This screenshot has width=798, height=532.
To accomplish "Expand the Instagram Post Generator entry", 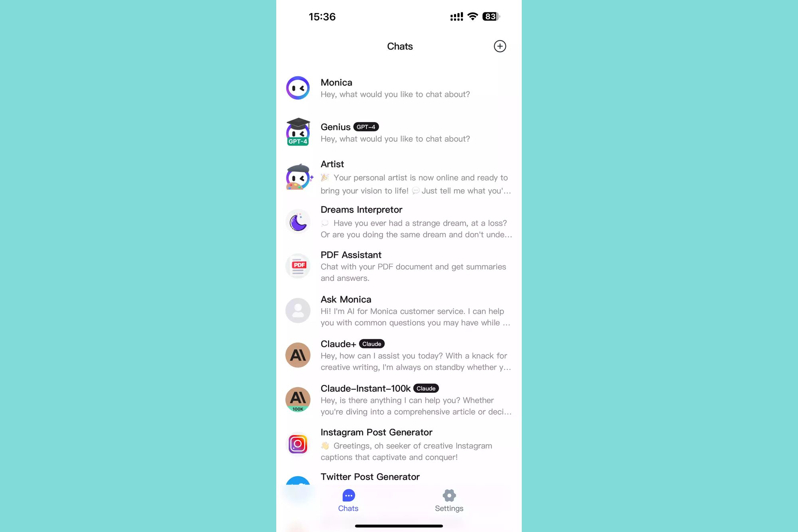I will coord(399,444).
